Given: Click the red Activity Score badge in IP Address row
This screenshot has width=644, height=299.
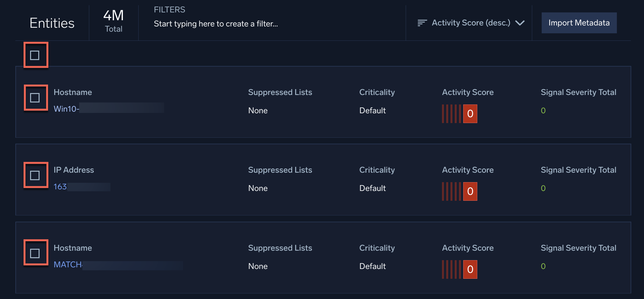Looking at the screenshot, I should (470, 192).
